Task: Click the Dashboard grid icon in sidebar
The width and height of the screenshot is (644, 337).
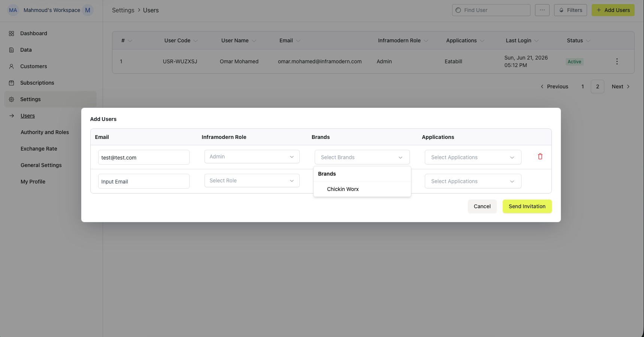Action: [x=11, y=33]
